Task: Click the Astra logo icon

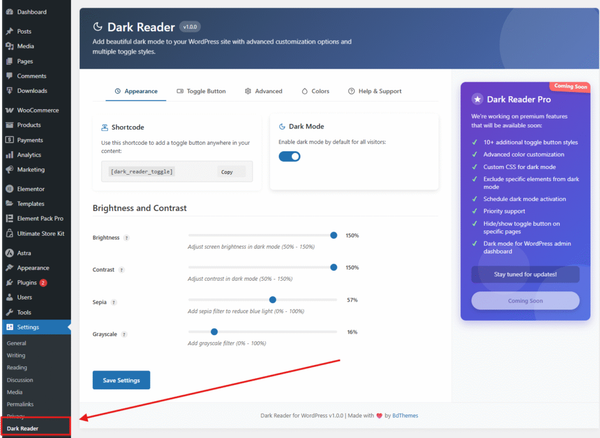Action: point(10,253)
